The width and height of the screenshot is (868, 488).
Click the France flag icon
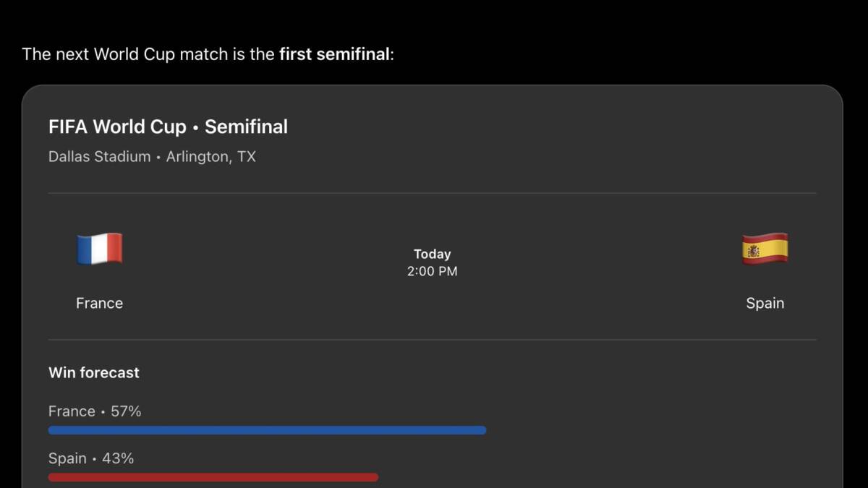(100, 249)
